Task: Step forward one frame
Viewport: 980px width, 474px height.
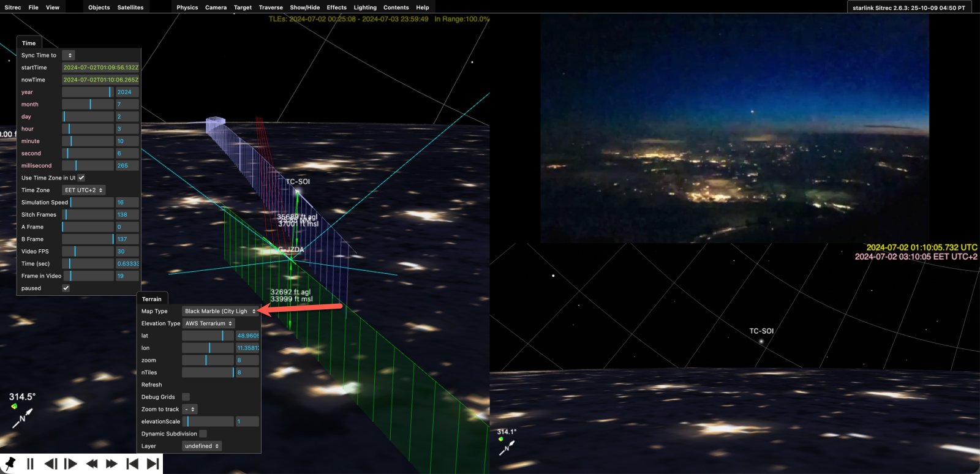Action: point(71,464)
